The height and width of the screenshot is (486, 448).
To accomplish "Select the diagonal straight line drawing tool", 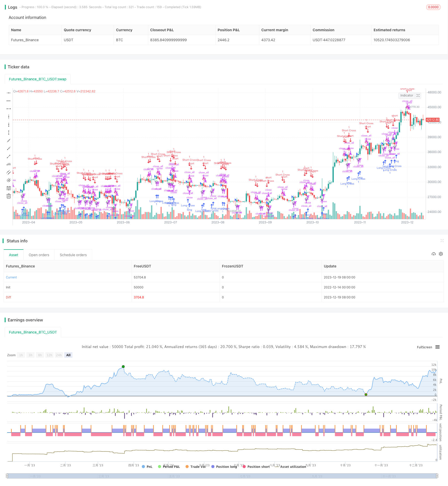I will [x=9, y=141].
